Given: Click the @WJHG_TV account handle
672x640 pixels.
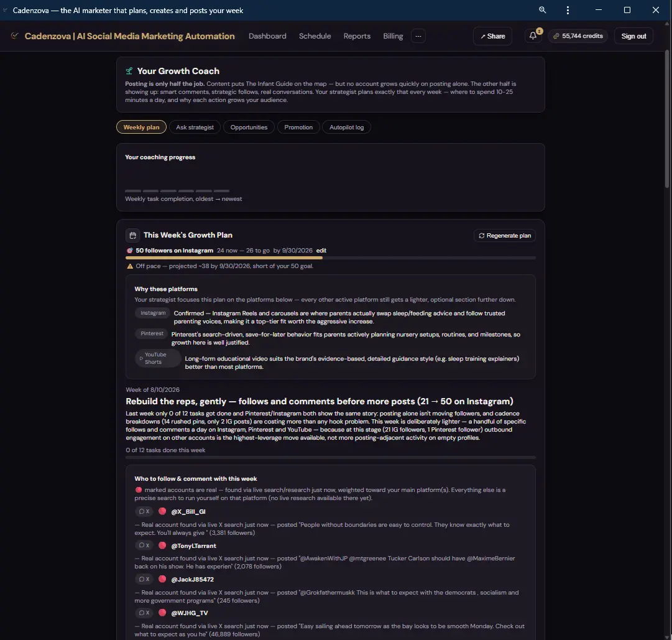Looking at the screenshot, I should [190, 613].
